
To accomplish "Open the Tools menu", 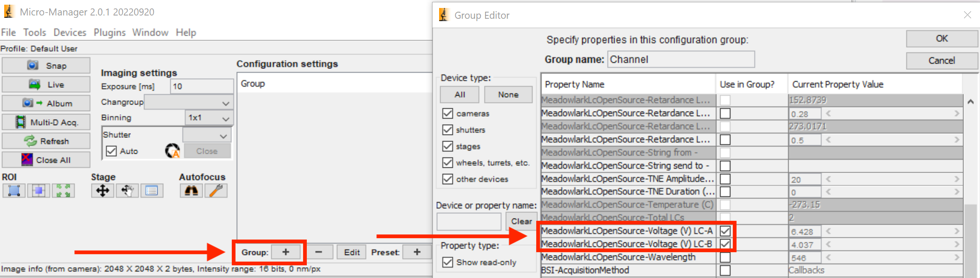I will tap(35, 32).
